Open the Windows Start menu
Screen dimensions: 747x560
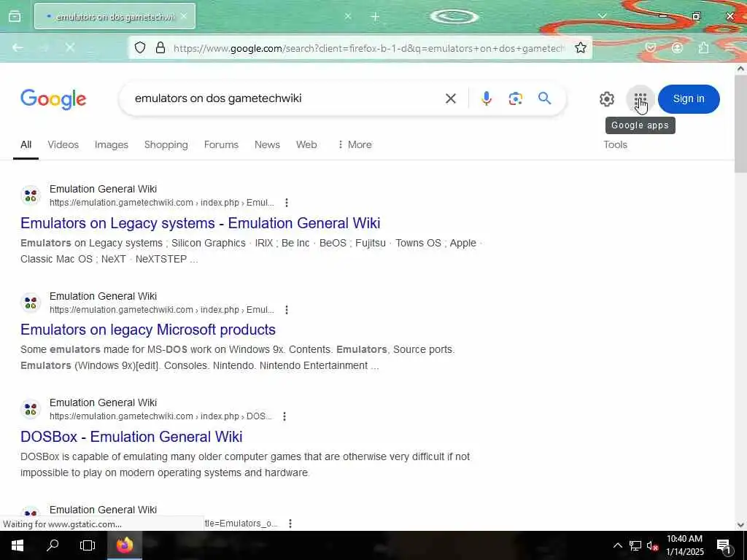[x=18, y=545]
